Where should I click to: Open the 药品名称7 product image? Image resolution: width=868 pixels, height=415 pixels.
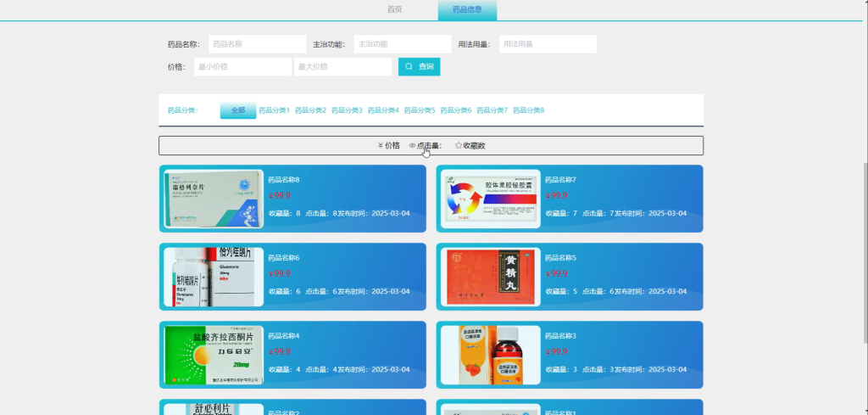coord(491,199)
